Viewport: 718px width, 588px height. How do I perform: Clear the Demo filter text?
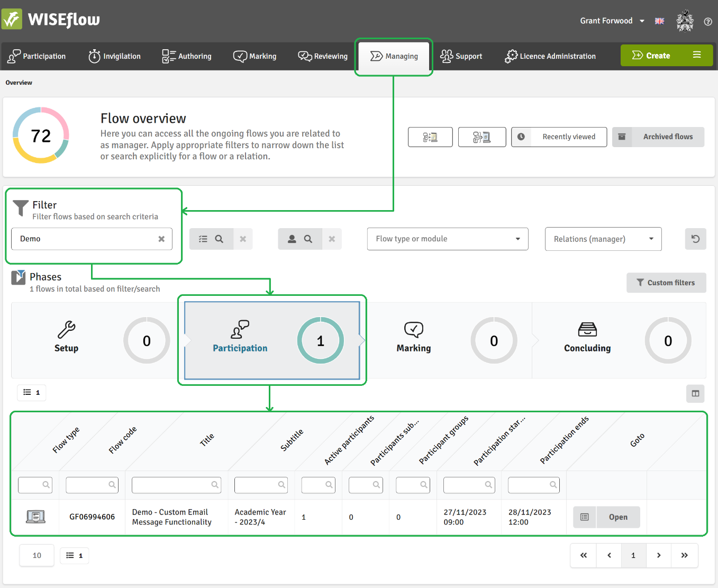(x=161, y=239)
